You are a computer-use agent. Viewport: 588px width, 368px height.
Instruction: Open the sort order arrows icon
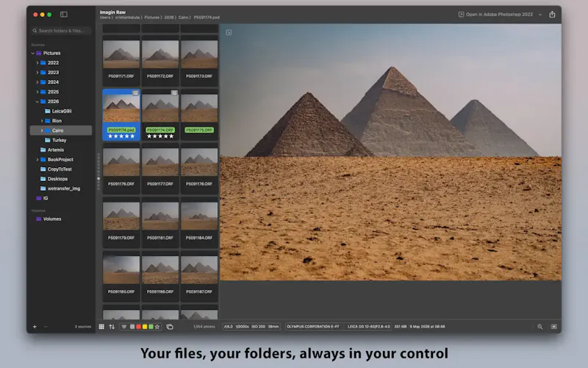(x=112, y=327)
